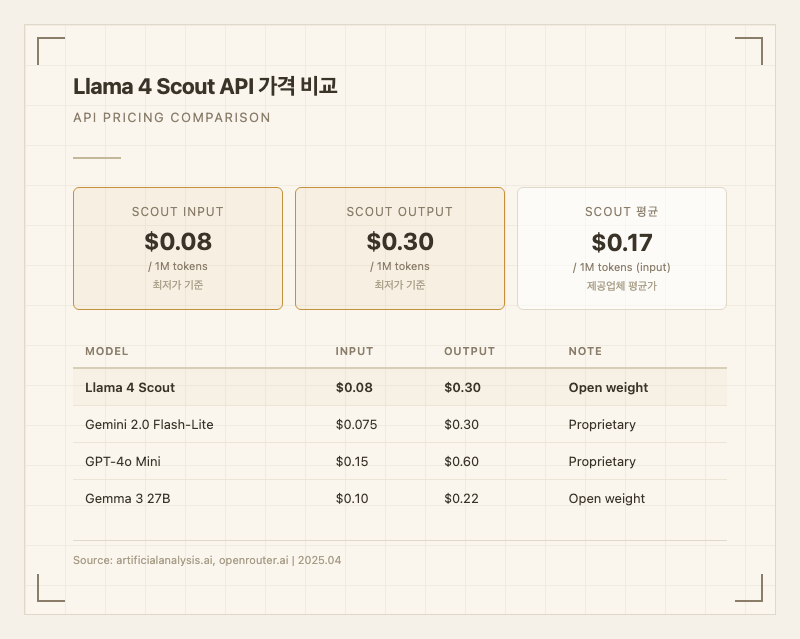
Task: Click the OUTPUT column header in table
Action: coord(469,351)
